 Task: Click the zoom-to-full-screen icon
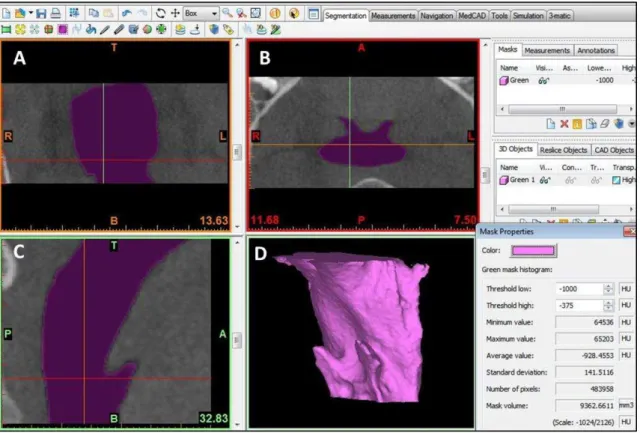point(256,13)
